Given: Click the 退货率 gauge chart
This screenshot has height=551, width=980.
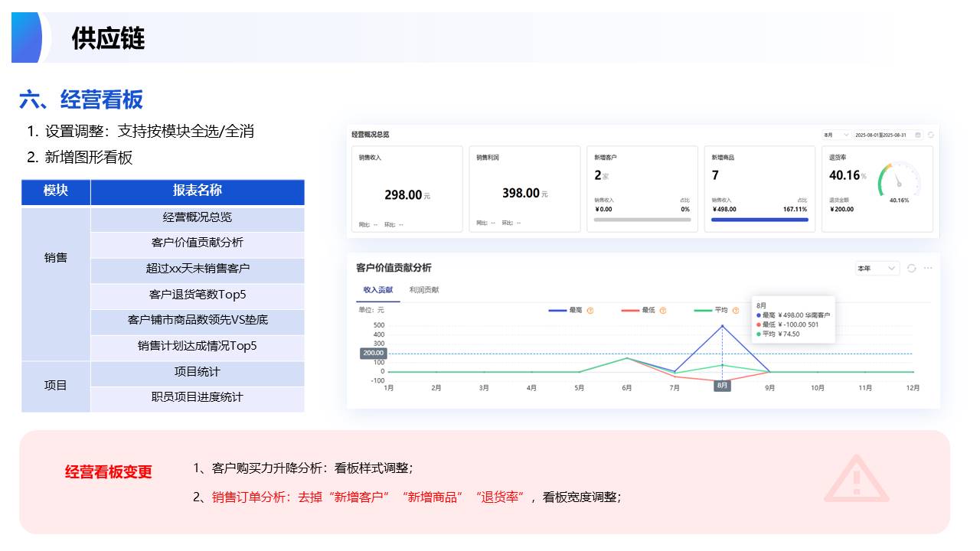Looking at the screenshot, I should [x=899, y=180].
